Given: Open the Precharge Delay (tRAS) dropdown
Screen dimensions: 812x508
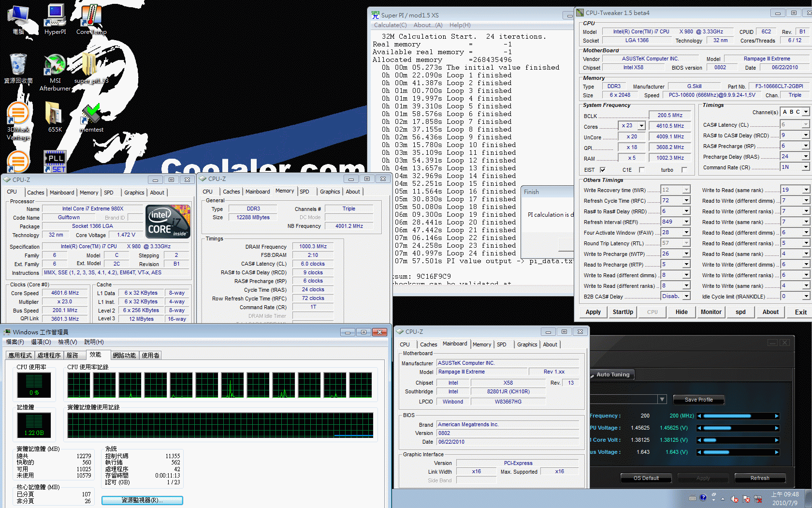Looking at the screenshot, I should [806, 157].
